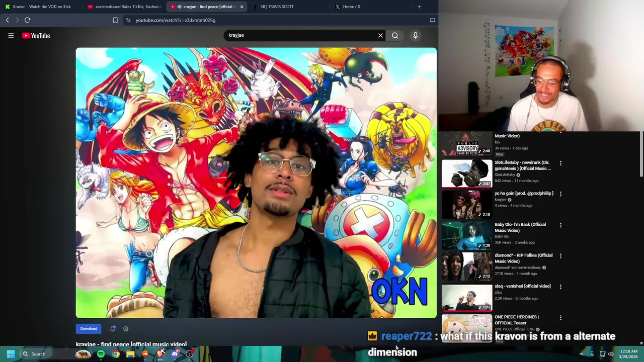Open Baby Glo- I'm Back video title
This screenshot has height=362, width=644.
click(520, 227)
